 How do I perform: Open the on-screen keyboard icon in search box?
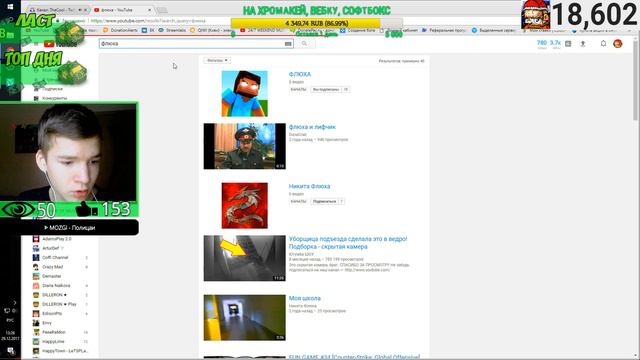[x=288, y=44]
